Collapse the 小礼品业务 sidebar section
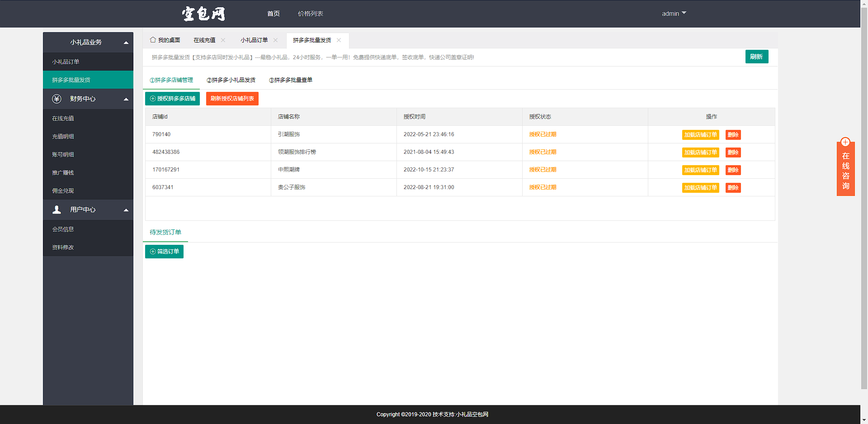The width and height of the screenshot is (868, 424). 126,43
